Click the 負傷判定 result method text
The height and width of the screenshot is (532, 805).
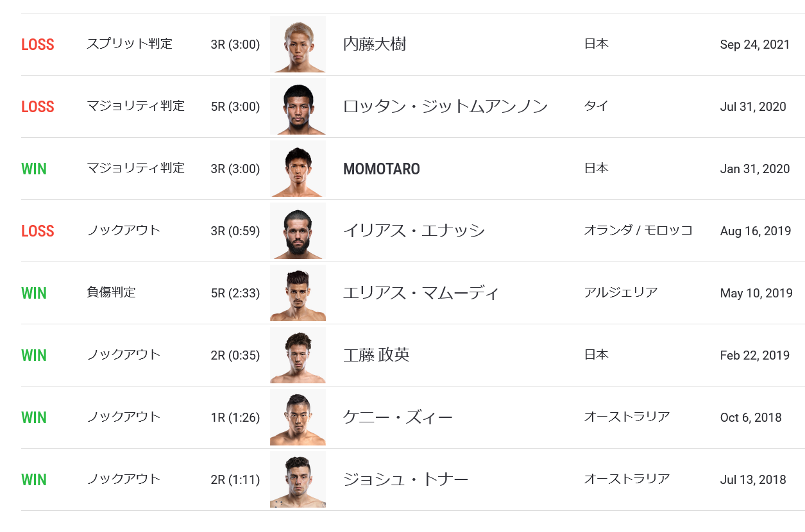[111, 292]
